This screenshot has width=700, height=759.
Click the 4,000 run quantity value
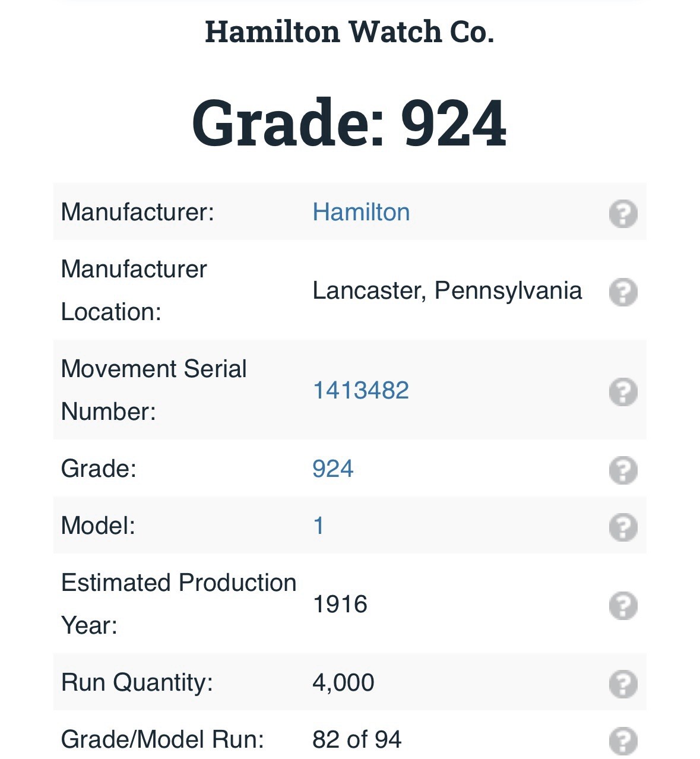coord(343,682)
